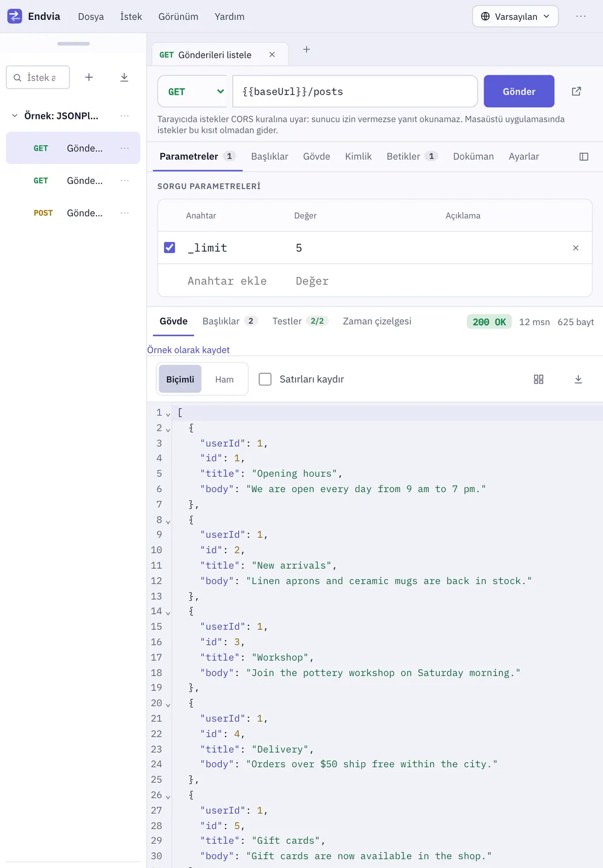Viewport: 603px width, 868px height.
Task: Click the import download icon in sidebar
Action: (x=124, y=77)
